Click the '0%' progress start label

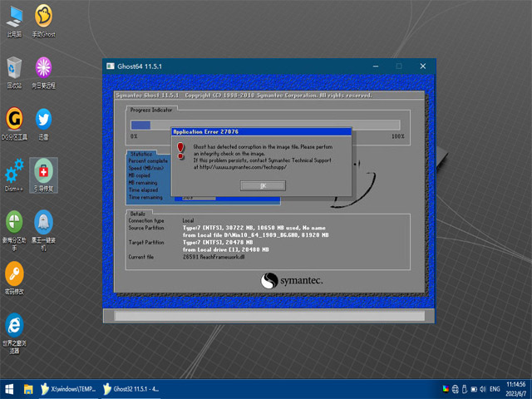(134, 136)
